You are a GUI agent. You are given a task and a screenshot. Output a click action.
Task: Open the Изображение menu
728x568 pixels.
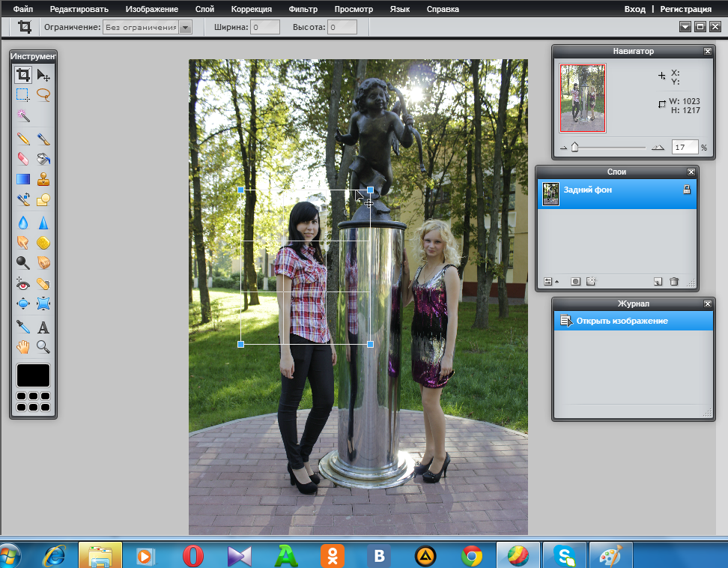[x=152, y=9]
